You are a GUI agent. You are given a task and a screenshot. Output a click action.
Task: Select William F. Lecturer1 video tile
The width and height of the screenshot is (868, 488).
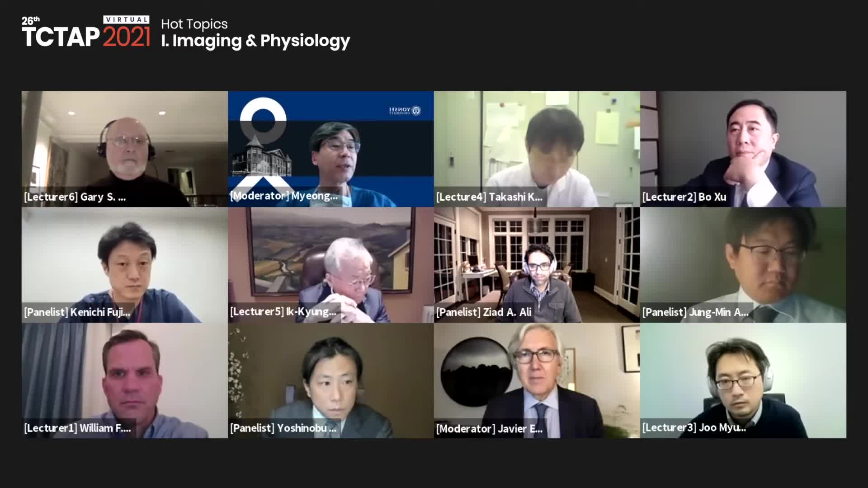click(x=125, y=380)
